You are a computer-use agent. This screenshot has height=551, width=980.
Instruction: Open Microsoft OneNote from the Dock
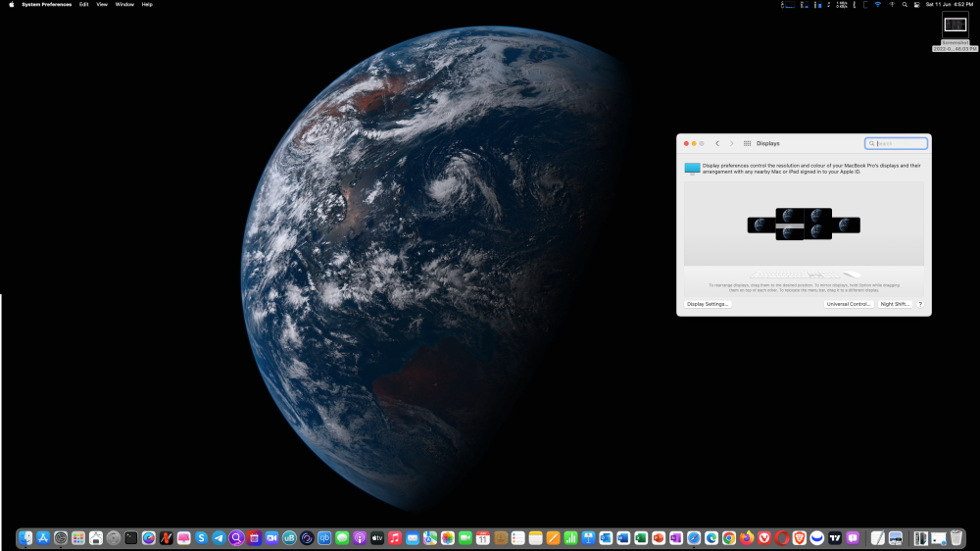tap(675, 538)
